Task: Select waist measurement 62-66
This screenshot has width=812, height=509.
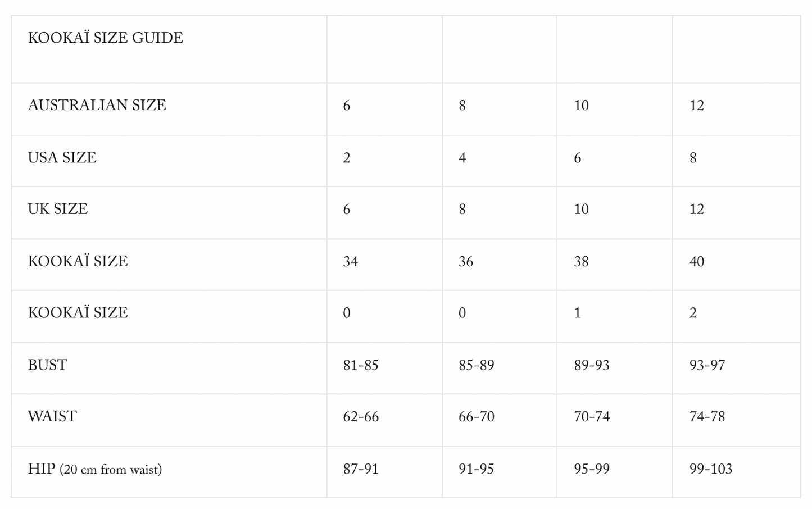Action: [361, 417]
